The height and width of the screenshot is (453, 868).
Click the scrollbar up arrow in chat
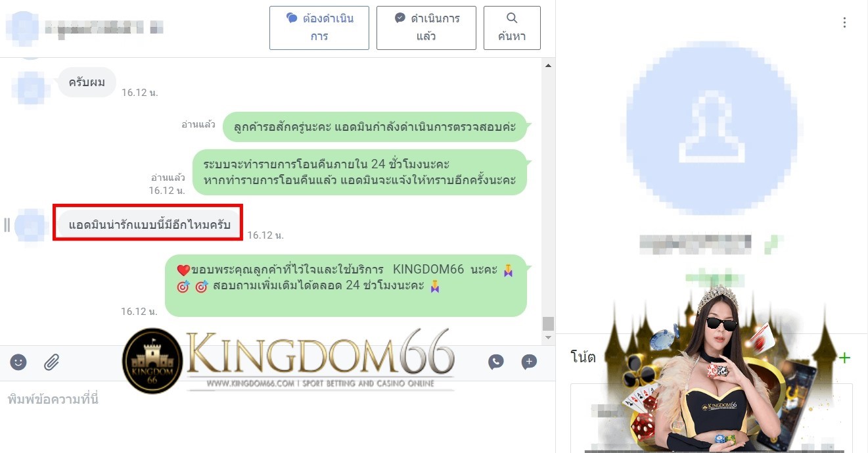[x=548, y=65]
